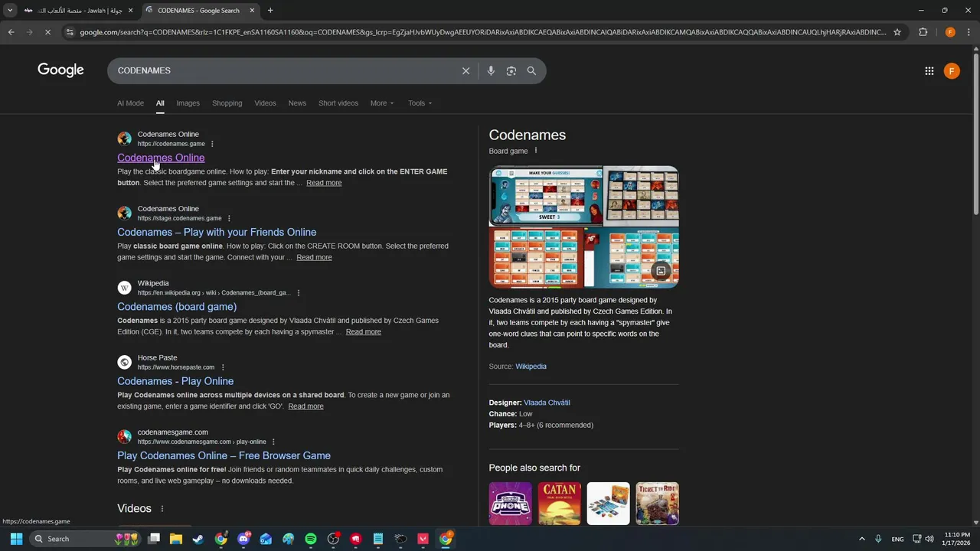Switch to the Shopping tab
The height and width of the screenshot is (551, 980).
click(227, 103)
